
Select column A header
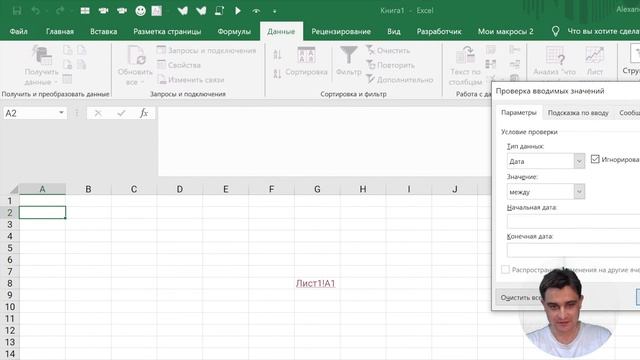42,189
